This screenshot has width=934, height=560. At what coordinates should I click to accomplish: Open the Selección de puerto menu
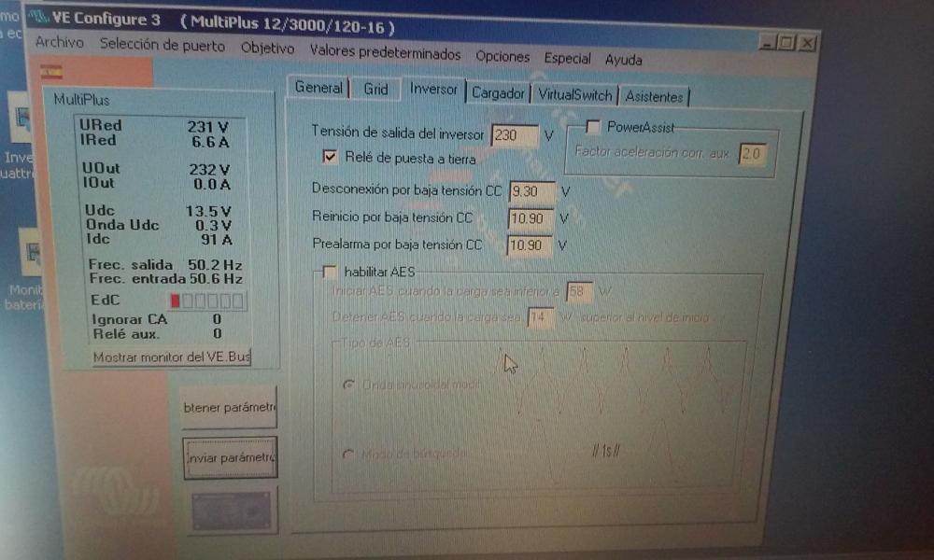click(x=163, y=45)
